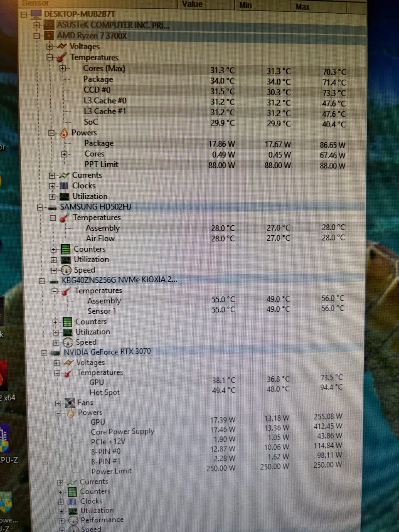Click the DESKTOP-MUB2B7T computer icon
Viewport: 399px width, 532px height.
[36, 14]
